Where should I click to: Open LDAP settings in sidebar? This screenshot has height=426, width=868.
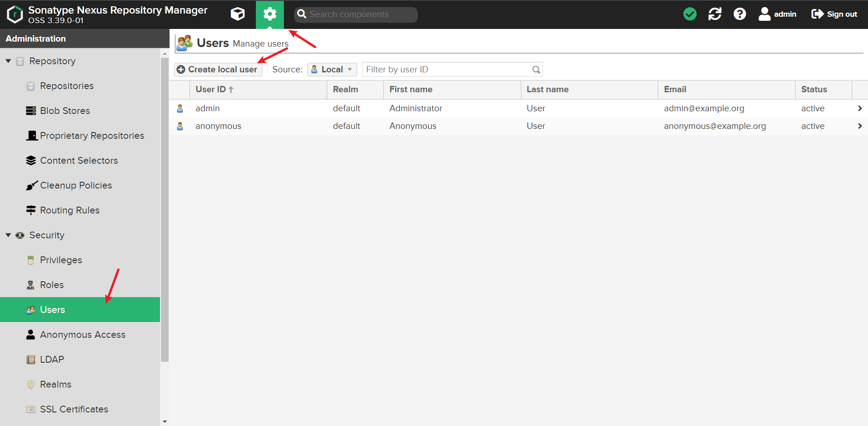tap(52, 360)
